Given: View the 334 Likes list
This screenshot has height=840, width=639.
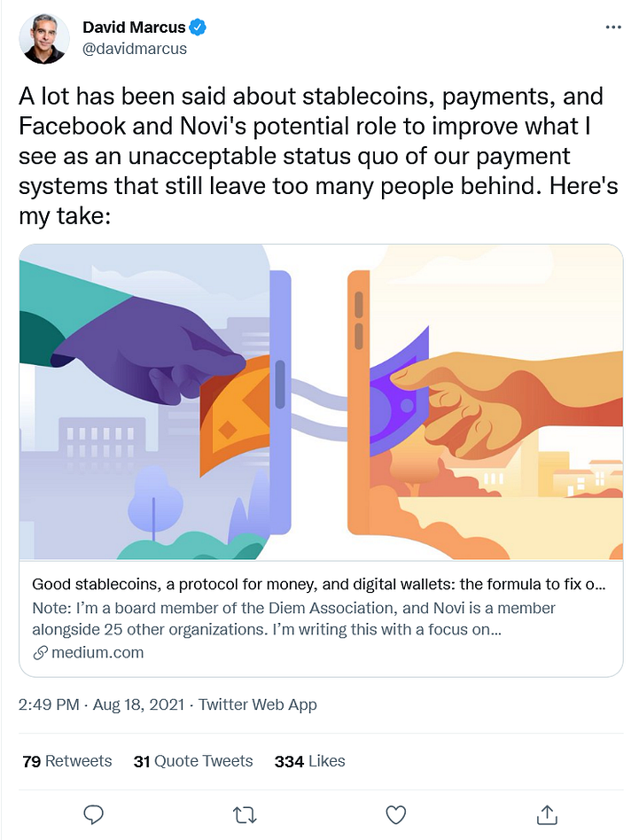Looking at the screenshot, I should (x=309, y=761).
